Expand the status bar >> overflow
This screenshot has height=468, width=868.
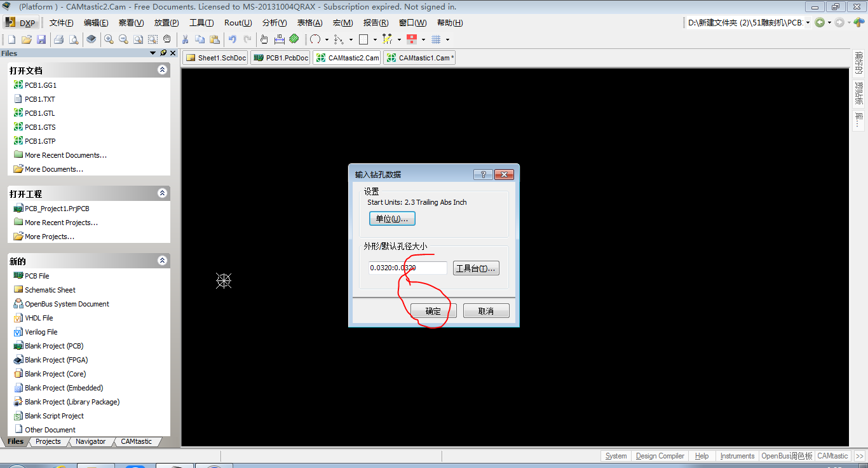(x=860, y=456)
